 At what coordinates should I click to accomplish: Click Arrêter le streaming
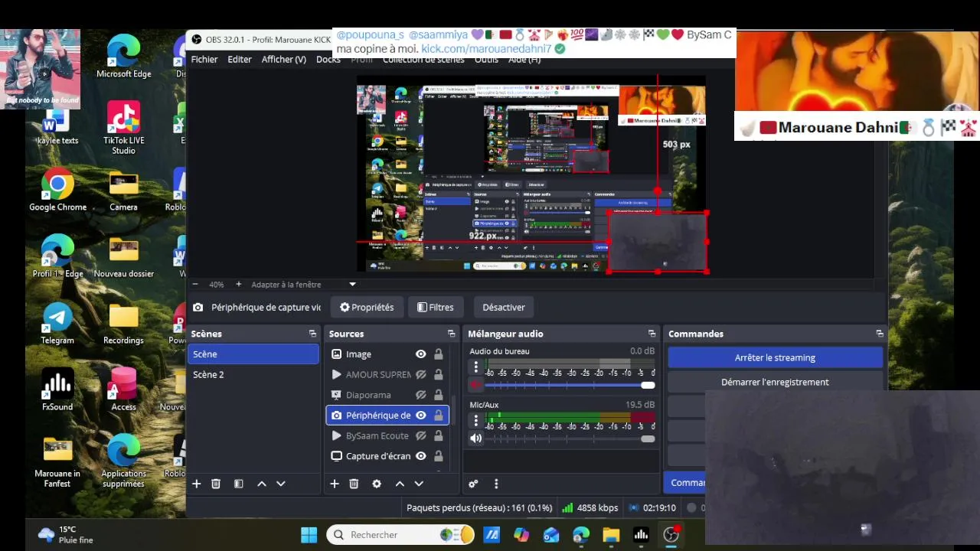click(775, 357)
